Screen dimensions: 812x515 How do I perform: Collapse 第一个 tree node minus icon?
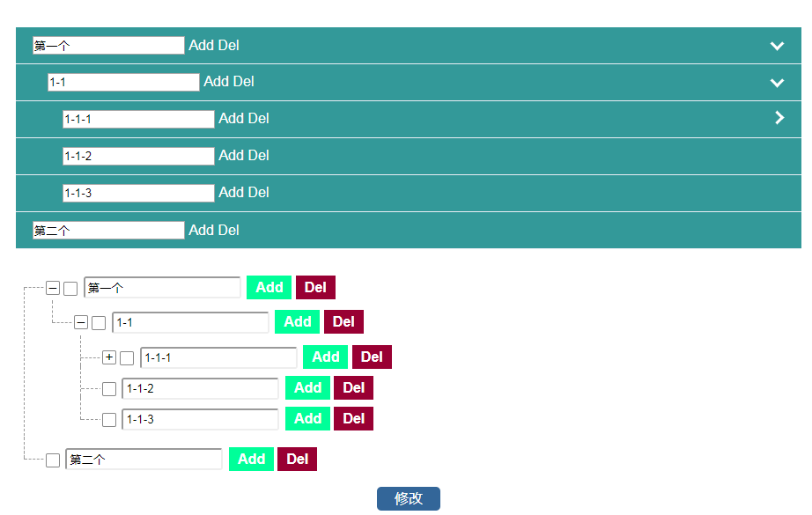click(53, 288)
